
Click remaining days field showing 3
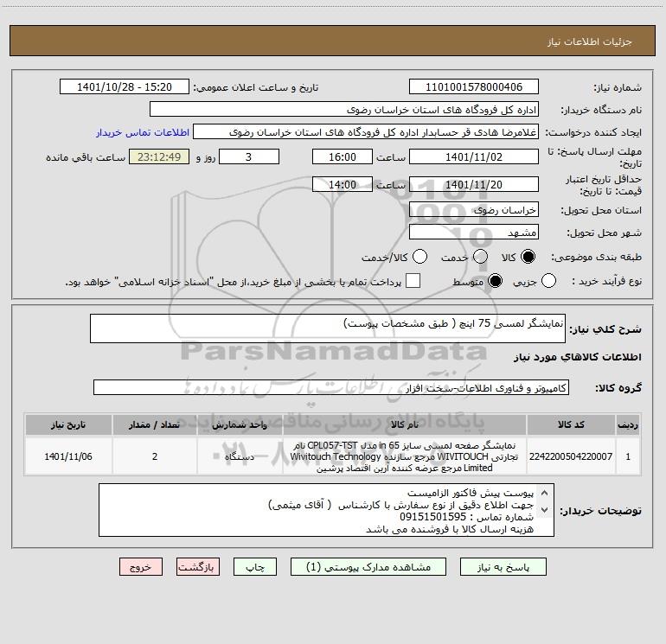click(249, 156)
